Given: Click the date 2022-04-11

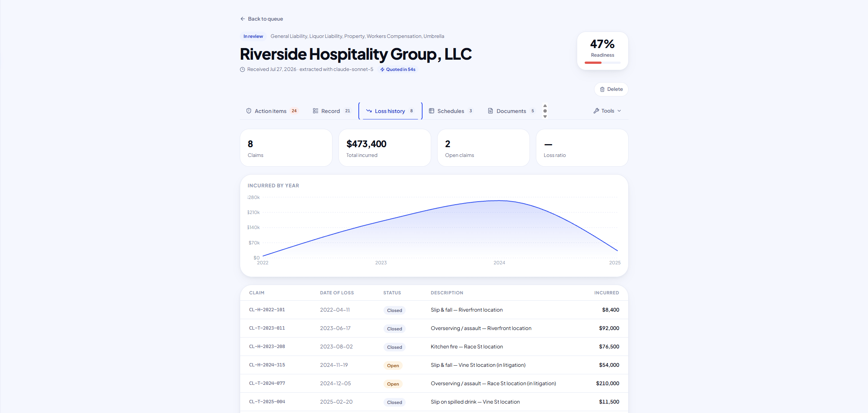Looking at the screenshot, I should (335, 310).
